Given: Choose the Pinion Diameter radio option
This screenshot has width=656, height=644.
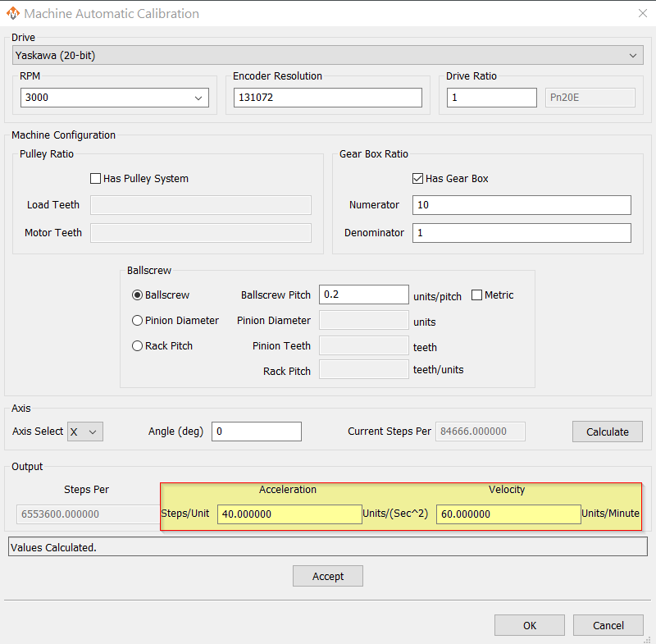Looking at the screenshot, I should pos(138,320).
